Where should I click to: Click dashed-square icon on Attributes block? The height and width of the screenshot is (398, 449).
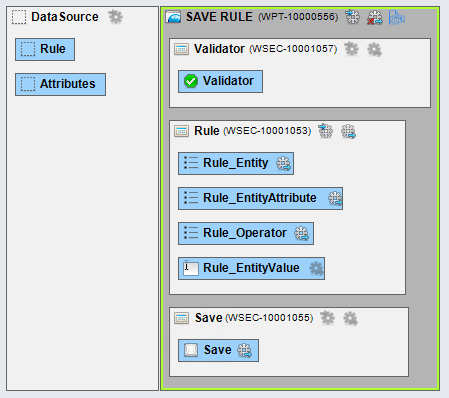(28, 84)
